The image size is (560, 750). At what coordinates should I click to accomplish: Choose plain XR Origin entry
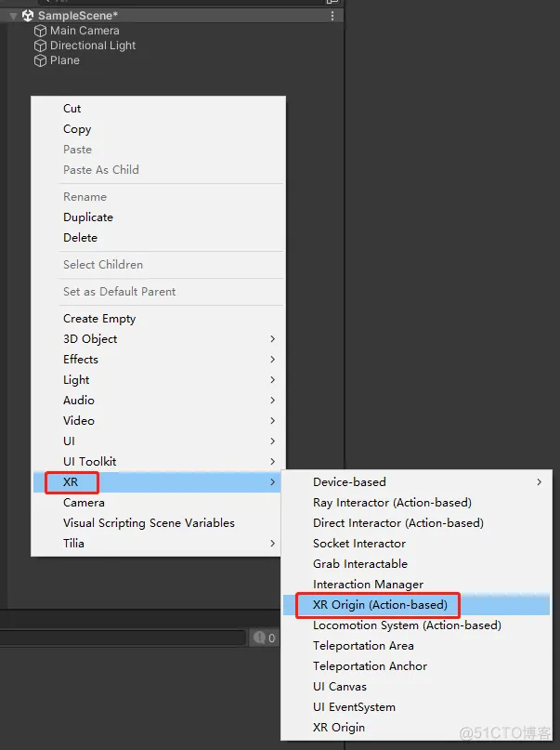point(417,728)
